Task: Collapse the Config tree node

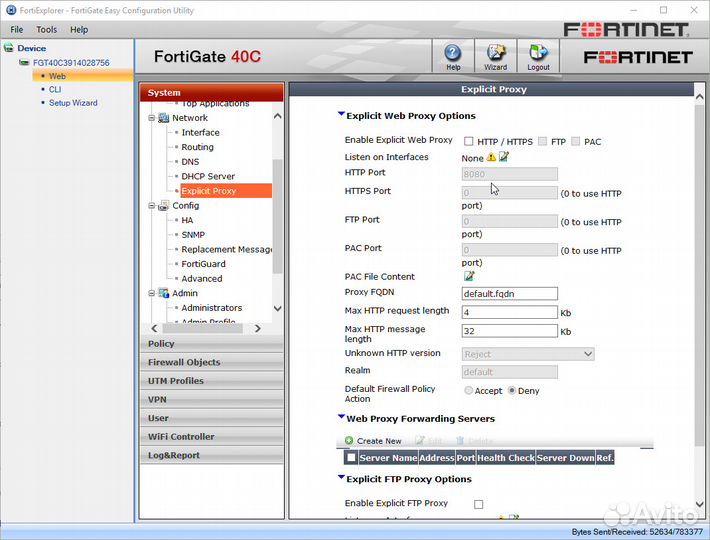Action: [x=152, y=206]
